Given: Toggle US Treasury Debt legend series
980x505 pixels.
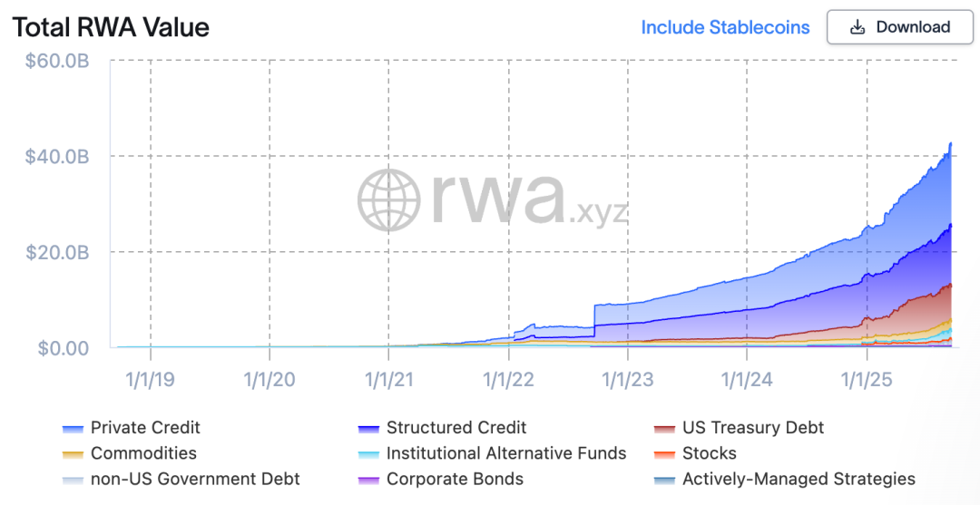Looking at the screenshot, I should [x=753, y=427].
